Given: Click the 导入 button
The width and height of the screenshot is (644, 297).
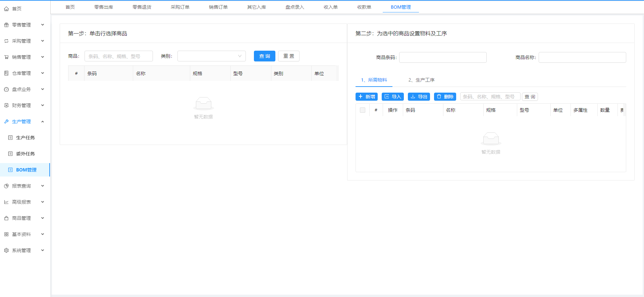Looking at the screenshot, I should coord(393,97).
